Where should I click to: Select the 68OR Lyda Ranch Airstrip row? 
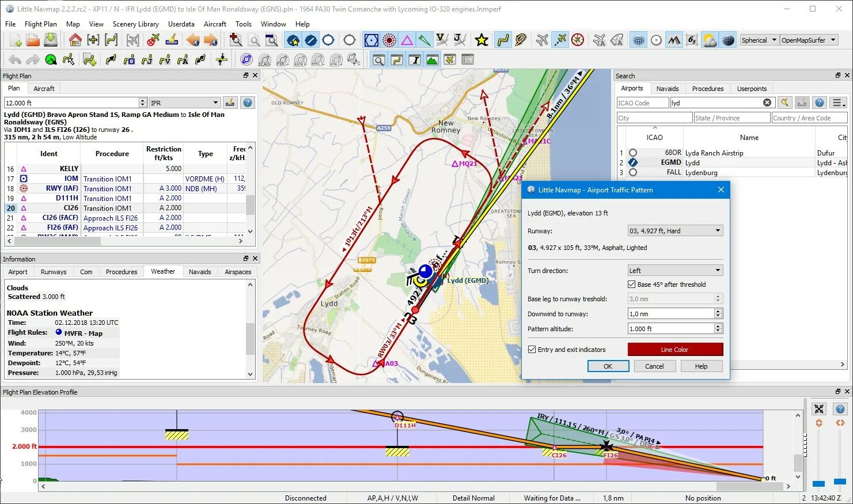point(731,153)
